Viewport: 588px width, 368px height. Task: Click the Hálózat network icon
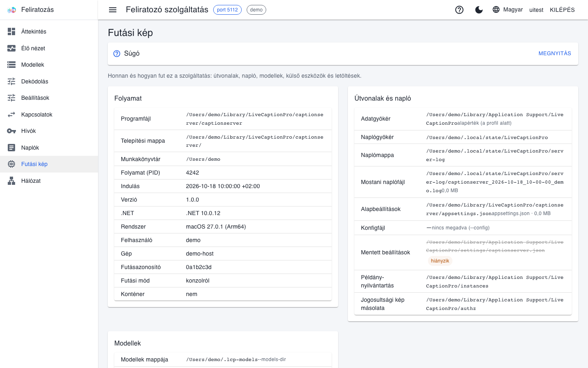(11, 181)
